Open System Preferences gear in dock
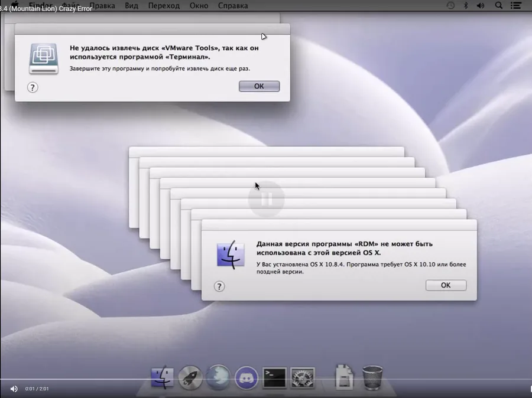The height and width of the screenshot is (398, 532). 302,378
